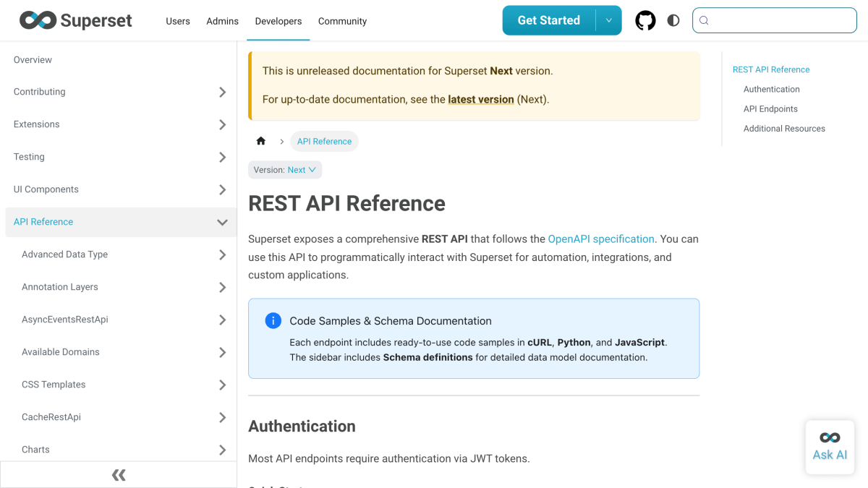The width and height of the screenshot is (868, 488).
Task: Open the Community nav tab
Action: pos(342,21)
